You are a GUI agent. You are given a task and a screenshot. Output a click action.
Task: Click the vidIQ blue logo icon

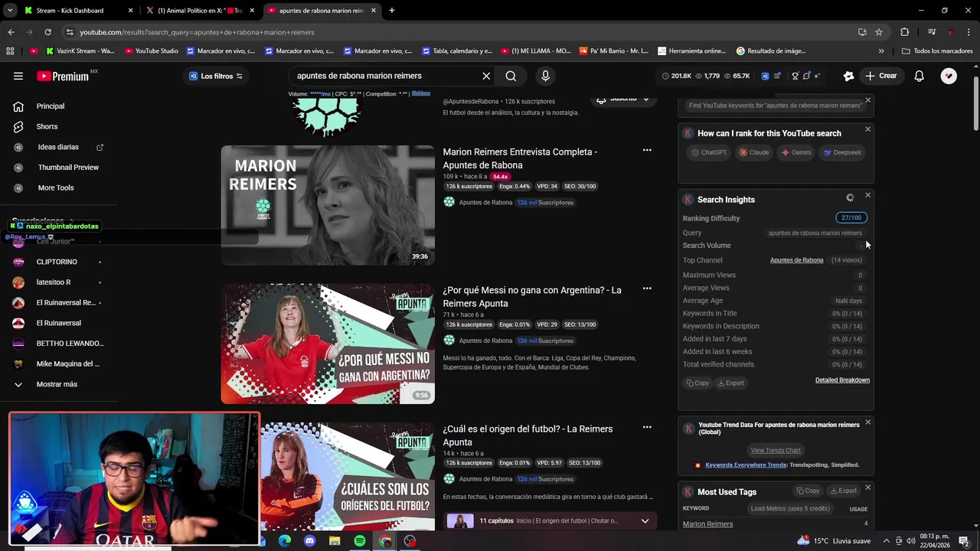(x=765, y=76)
